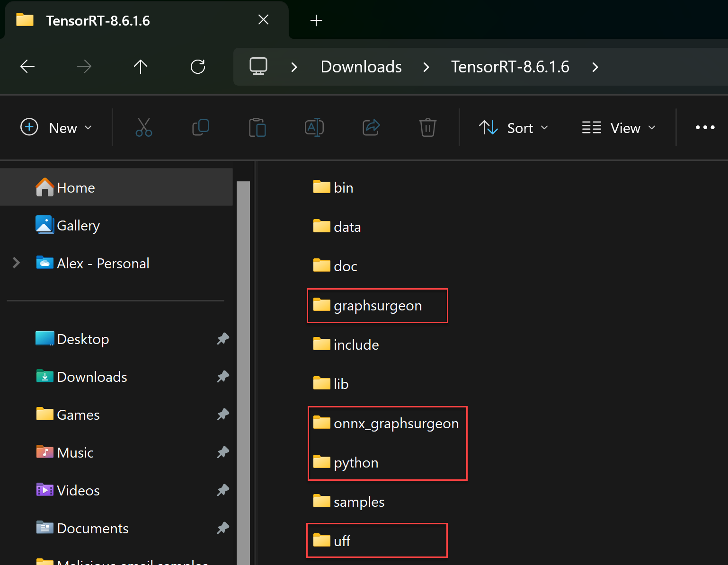Click the forward navigation arrow

pos(84,67)
